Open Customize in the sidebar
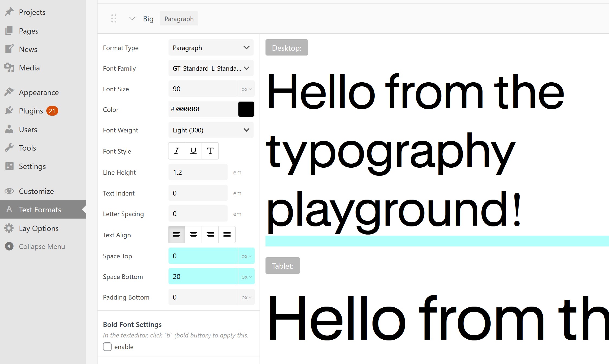This screenshot has height=364, width=609. click(x=36, y=191)
